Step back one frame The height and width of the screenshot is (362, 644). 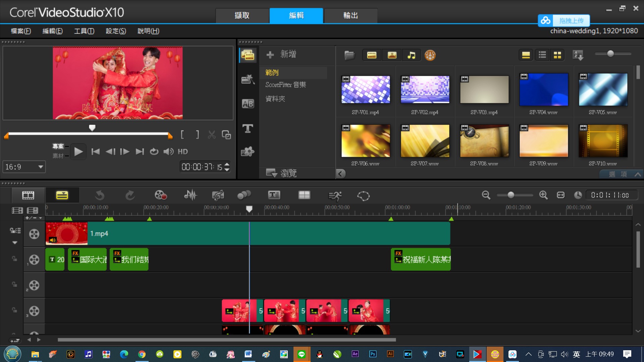point(110,152)
